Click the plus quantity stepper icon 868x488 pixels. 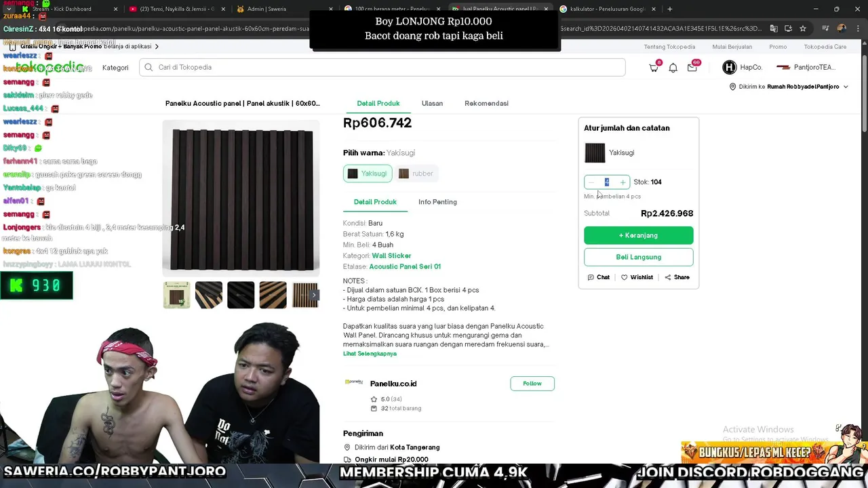(623, 182)
